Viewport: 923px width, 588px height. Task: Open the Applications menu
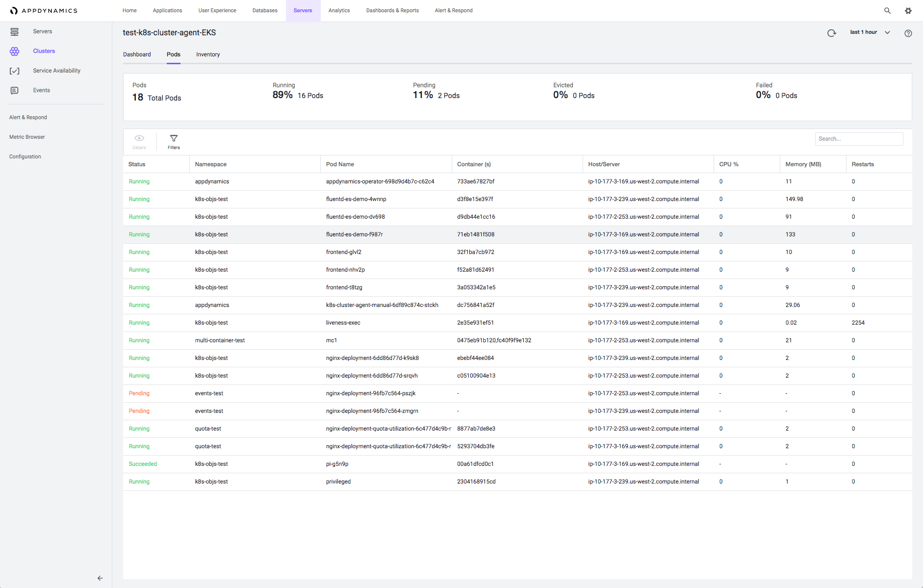pos(167,10)
